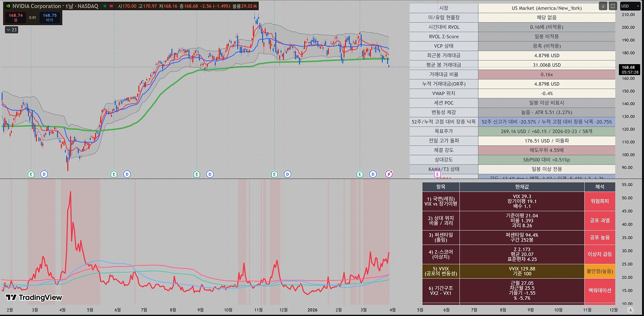Viewport: 644px width, 316px height.
Task: Click the purple E marker below KAMA/T3 row
Action: (437, 174)
